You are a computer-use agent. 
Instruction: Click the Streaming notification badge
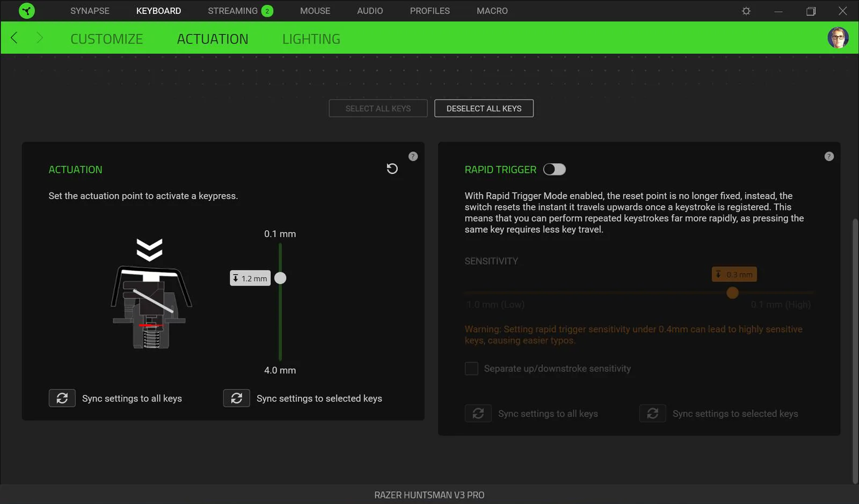point(267,11)
